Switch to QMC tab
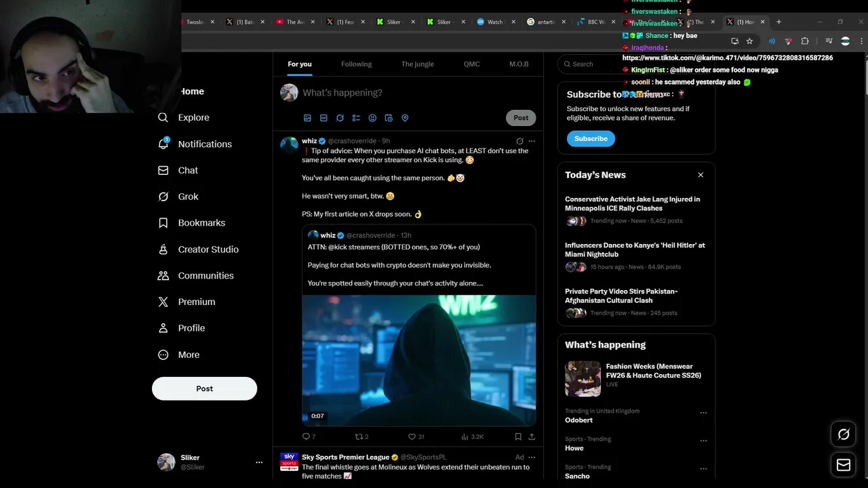The width and height of the screenshot is (868, 488). coord(471,64)
